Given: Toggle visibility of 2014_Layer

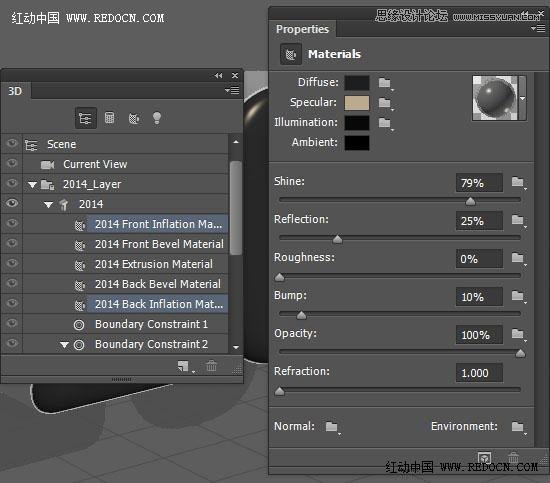Looking at the screenshot, I should [x=12, y=183].
